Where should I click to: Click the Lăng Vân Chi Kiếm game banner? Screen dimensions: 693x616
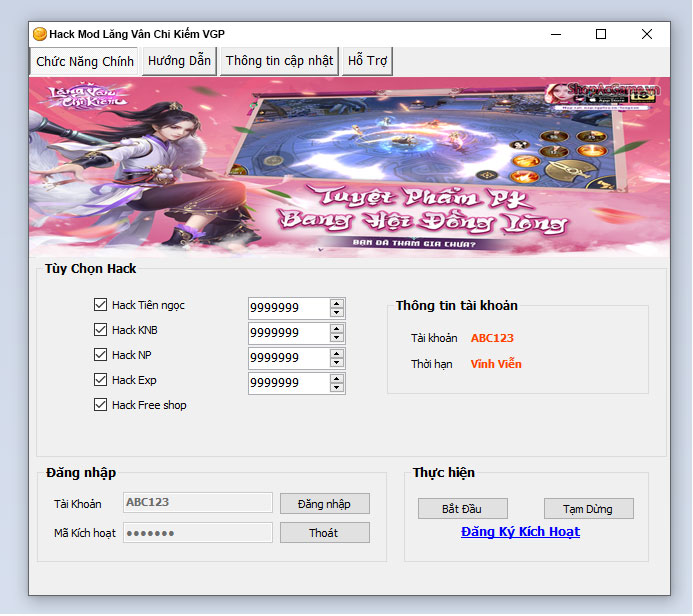point(349,167)
